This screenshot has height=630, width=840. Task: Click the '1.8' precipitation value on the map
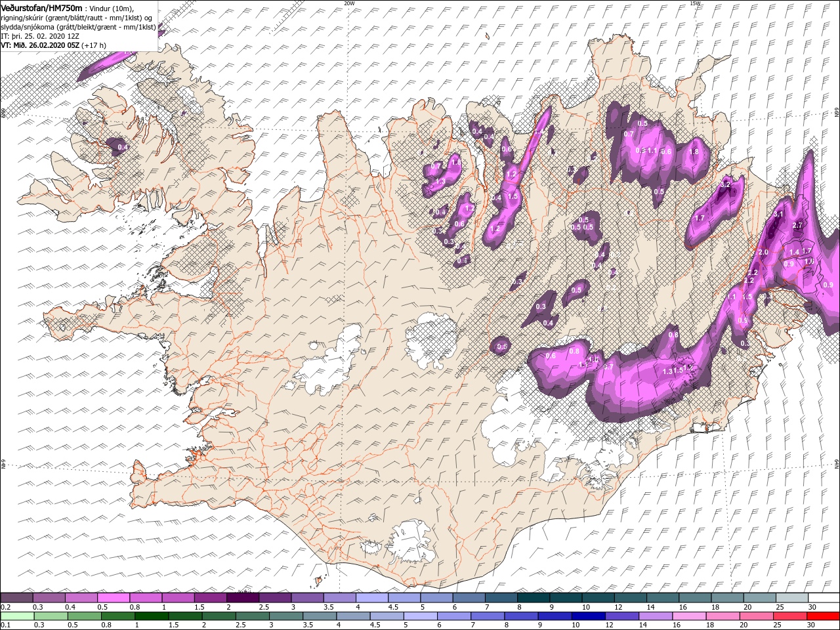(x=694, y=152)
